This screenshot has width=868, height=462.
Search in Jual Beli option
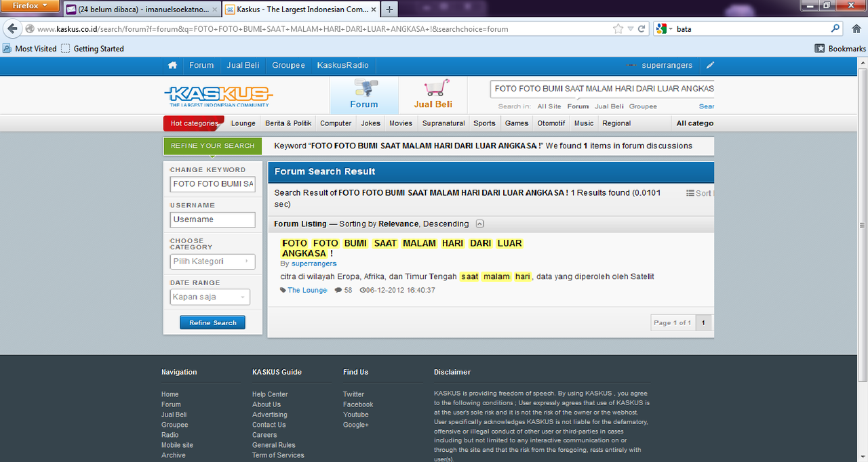[x=609, y=106]
